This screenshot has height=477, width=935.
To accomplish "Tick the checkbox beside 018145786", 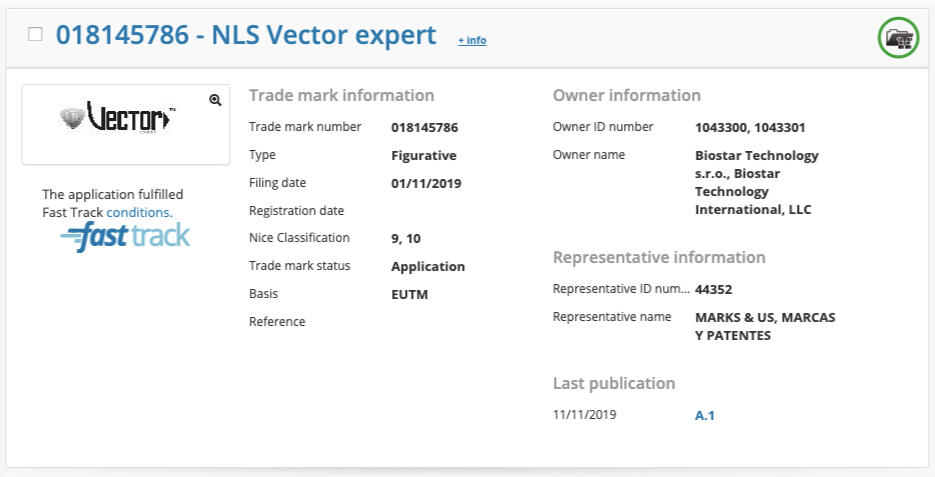I will coord(36,34).
